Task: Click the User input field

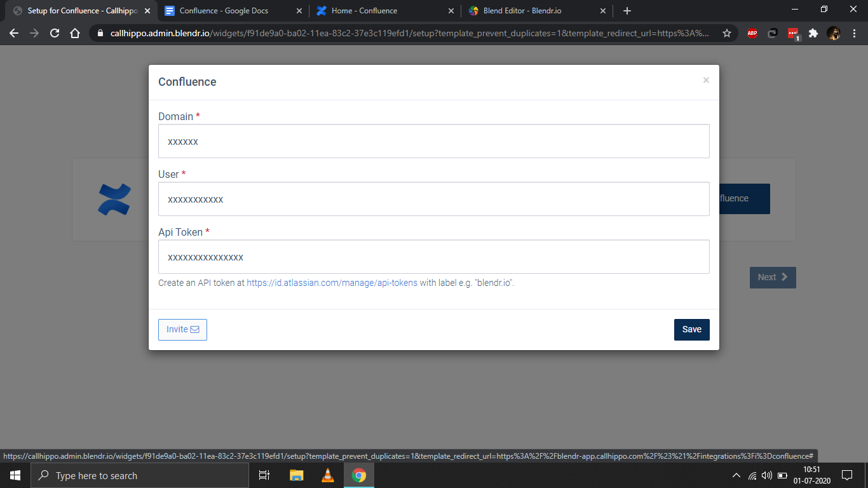Action: (x=434, y=199)
